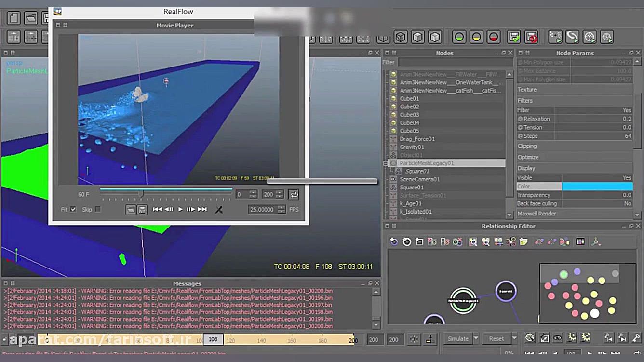This screenshot has width=644, height=362.
Task: Open the blue Color swatch in Display
Action: pos(597,187)
